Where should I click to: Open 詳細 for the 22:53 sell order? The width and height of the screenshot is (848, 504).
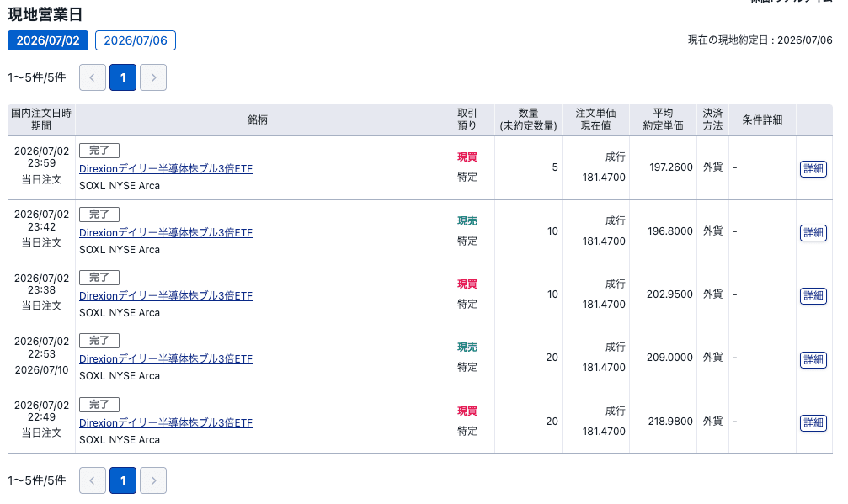[813, 359]
